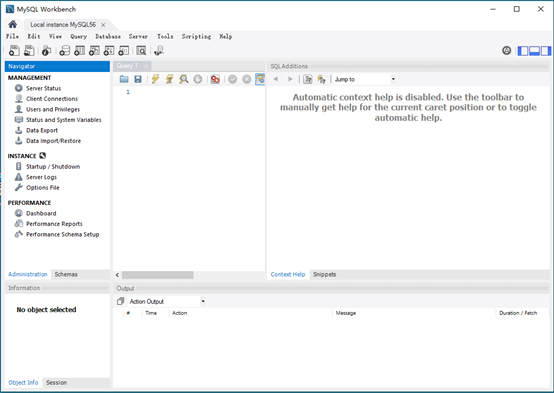Viewport: 554px width, 393px height.
Task: Open the File menu
Action: click(12, 36)
